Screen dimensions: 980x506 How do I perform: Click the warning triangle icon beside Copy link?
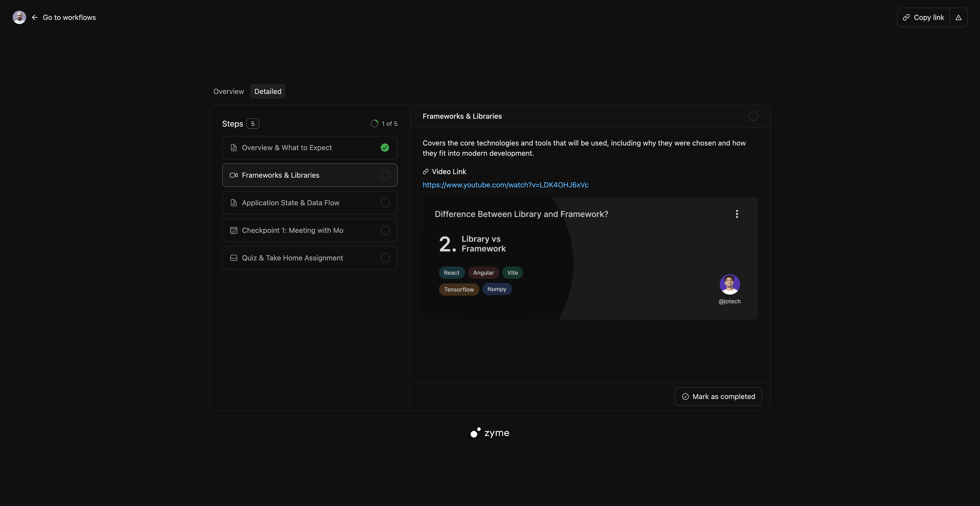coord(958,17)
